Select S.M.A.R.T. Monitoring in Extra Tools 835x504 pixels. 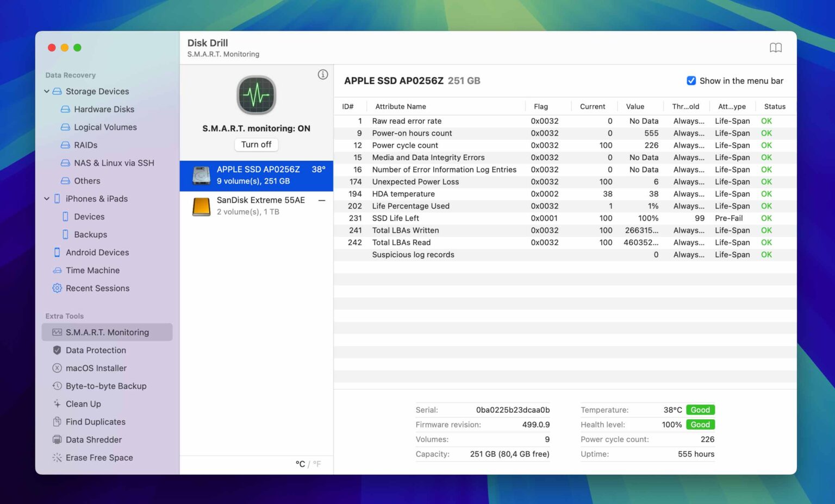(107, 332)
